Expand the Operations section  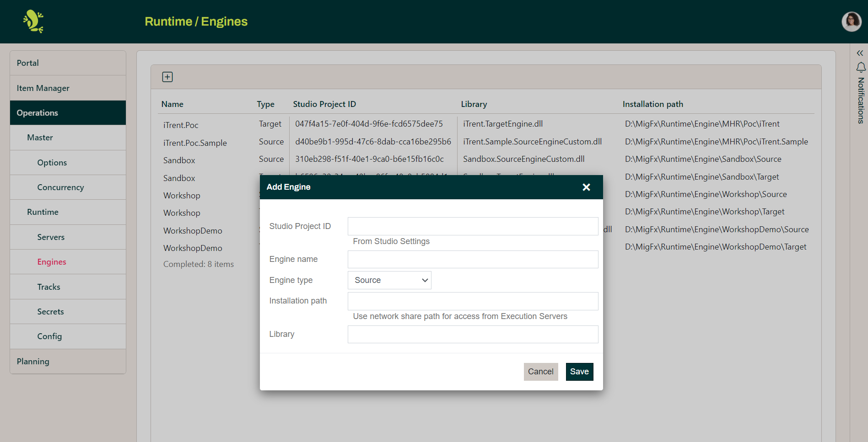pyautogui.click(x=37, y=112)
